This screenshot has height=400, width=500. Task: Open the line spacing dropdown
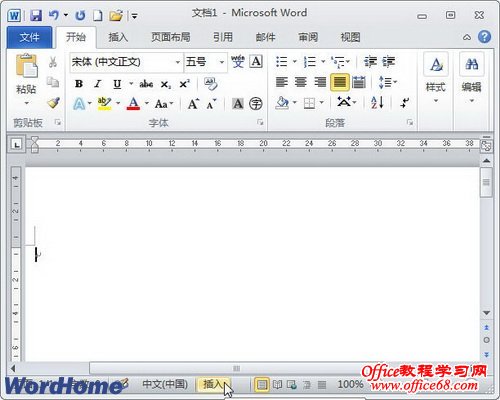click(x=388, y=82)
